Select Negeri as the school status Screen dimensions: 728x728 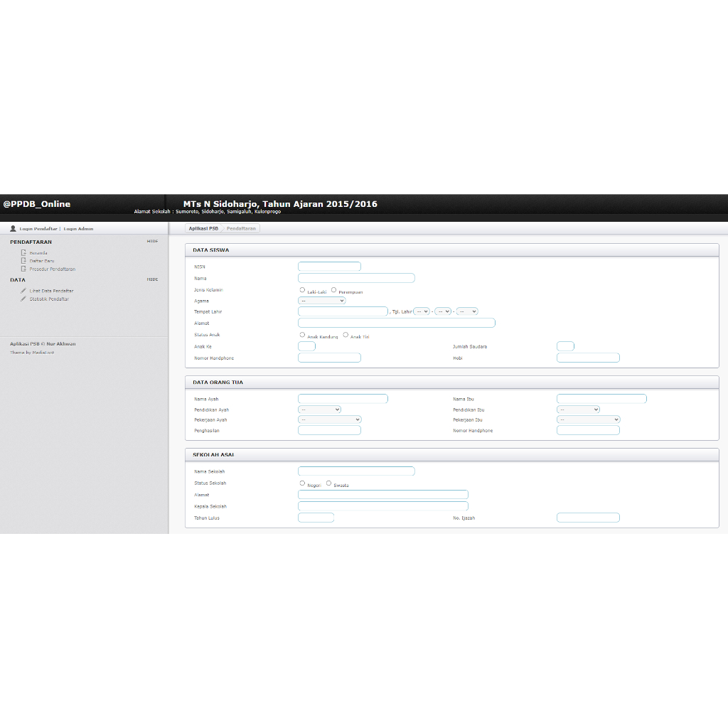click(x=302, y=483)
